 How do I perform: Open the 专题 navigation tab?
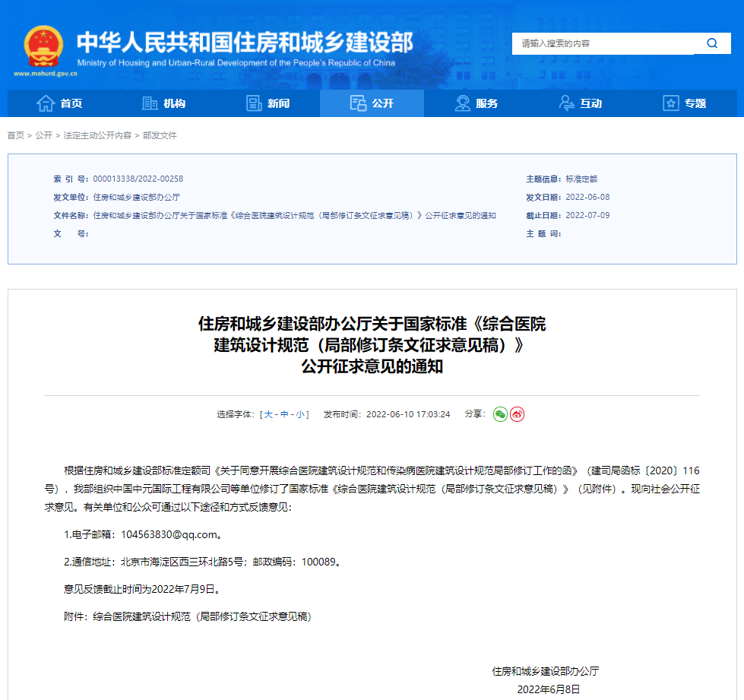[x=685, y=103]
